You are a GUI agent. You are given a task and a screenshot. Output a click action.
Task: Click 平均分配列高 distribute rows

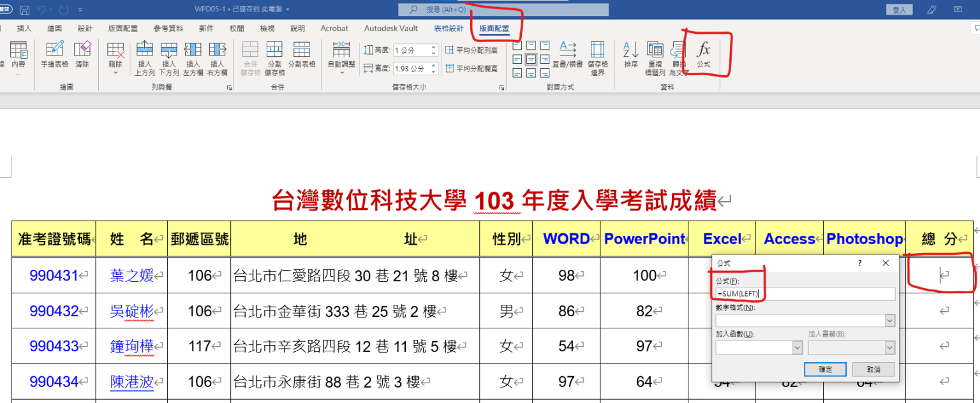pos(471,50)
